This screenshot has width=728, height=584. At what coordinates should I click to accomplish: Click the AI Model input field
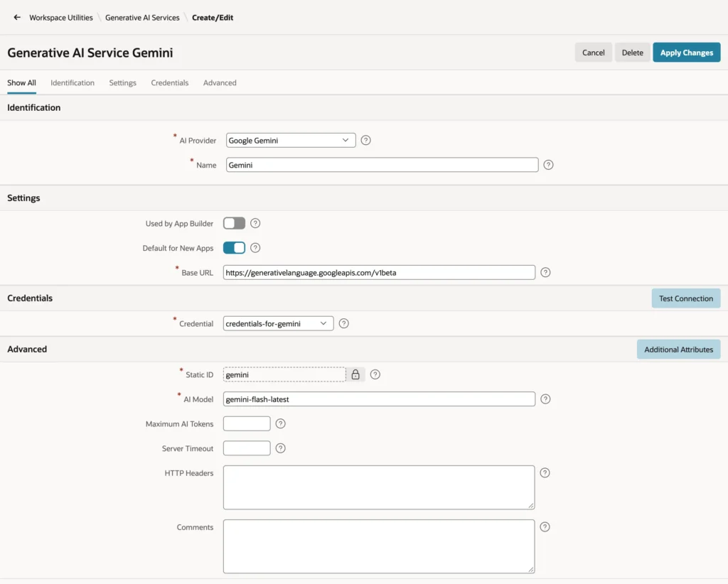[x=379, y=399]
